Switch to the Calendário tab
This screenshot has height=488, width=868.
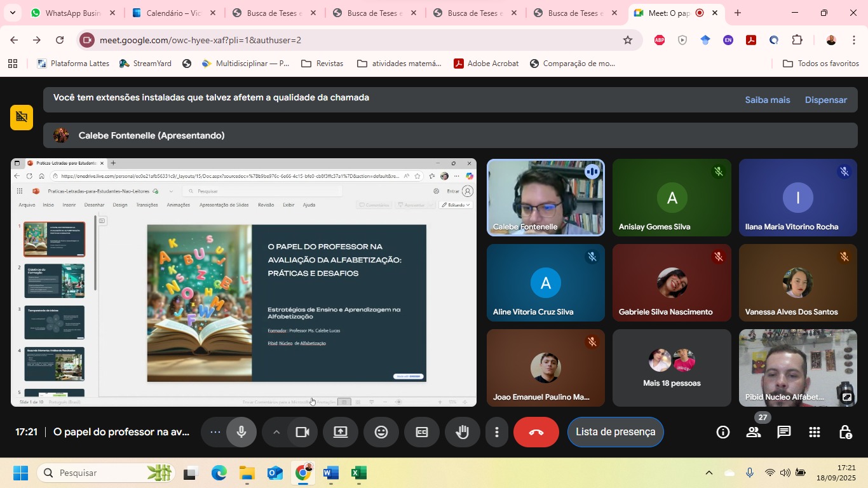[x=172, y=13]
